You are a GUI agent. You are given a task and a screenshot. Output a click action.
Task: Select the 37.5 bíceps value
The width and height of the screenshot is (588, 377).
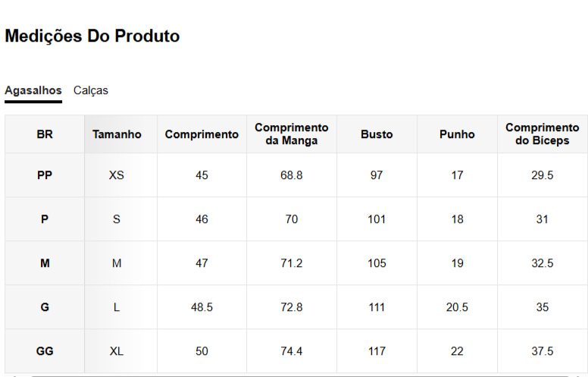pos(542,351)
